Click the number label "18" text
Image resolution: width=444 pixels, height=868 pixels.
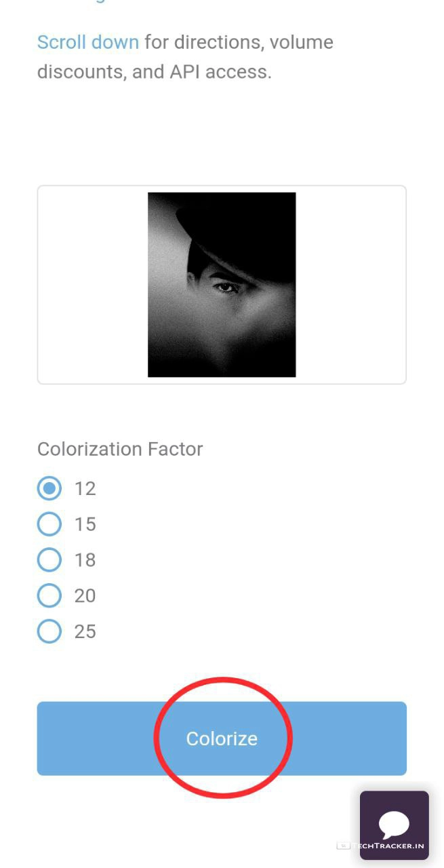point(85,561)
